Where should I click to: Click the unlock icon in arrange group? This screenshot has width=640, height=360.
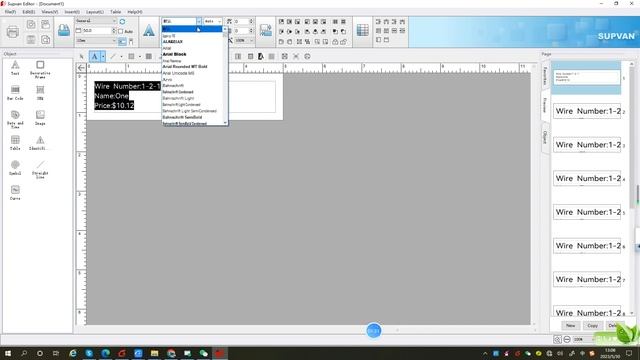[x=344, y=42]
